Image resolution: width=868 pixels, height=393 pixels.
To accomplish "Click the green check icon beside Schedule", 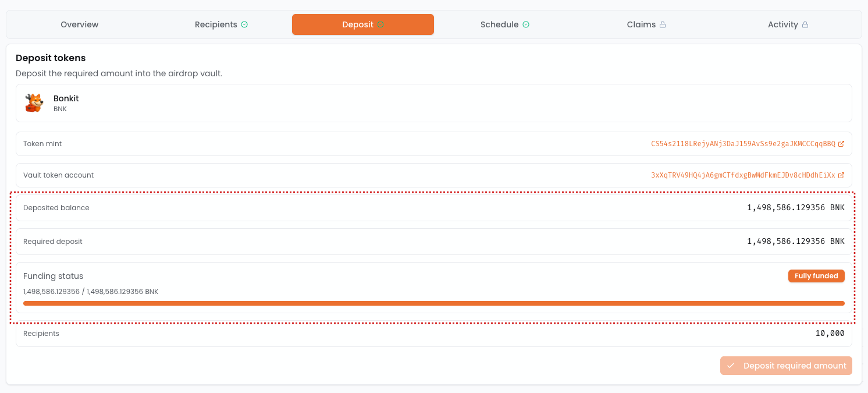I will pos(526,24).
